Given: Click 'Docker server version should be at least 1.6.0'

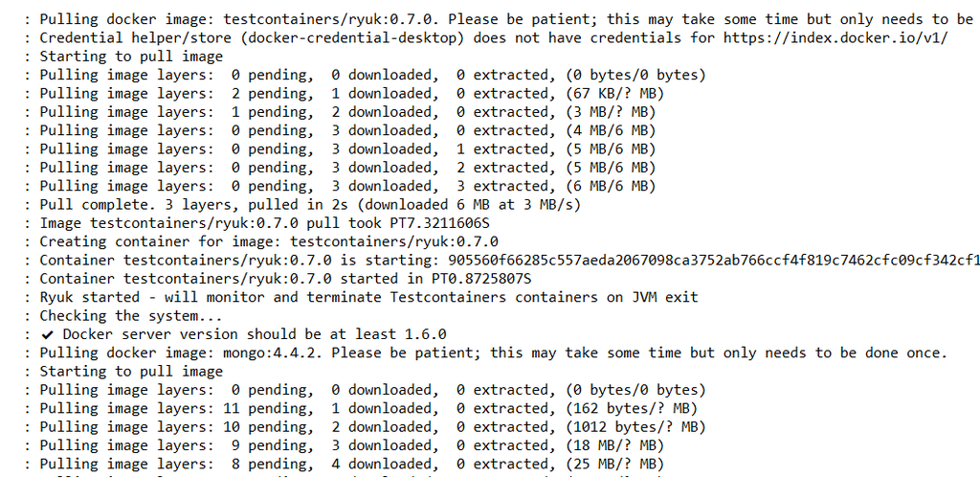Looking at the screenshot, I should click(255, 334).
